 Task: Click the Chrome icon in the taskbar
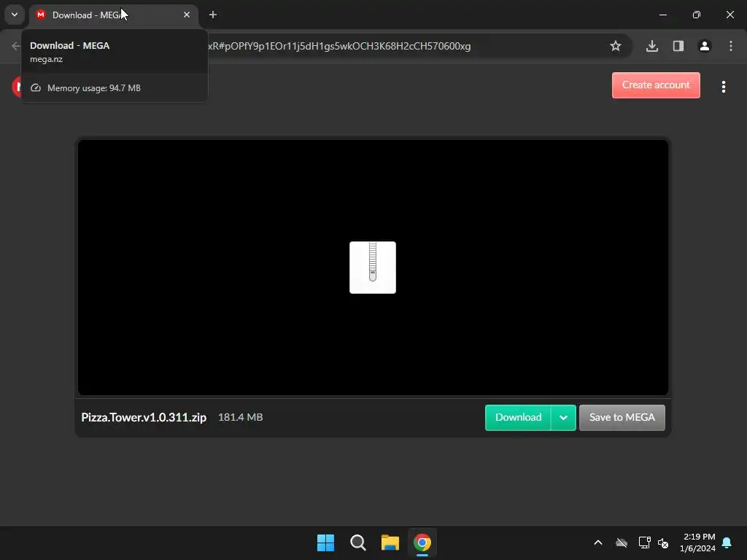point(422,542)
